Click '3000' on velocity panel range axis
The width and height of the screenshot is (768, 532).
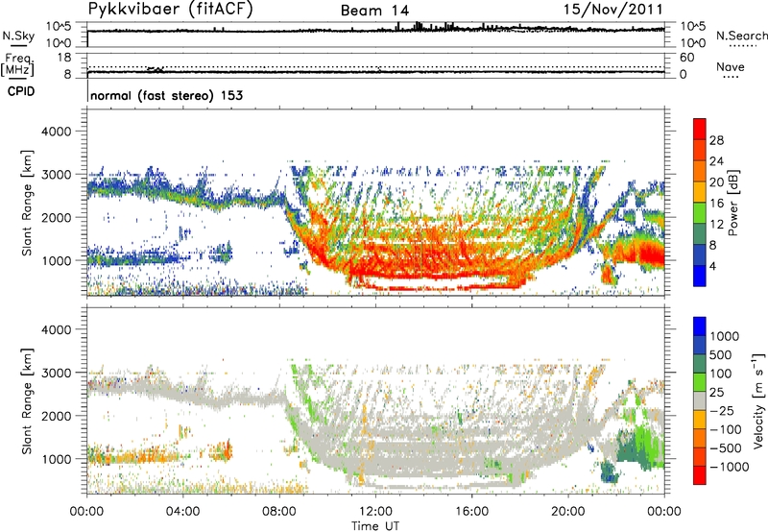point(56,373)
